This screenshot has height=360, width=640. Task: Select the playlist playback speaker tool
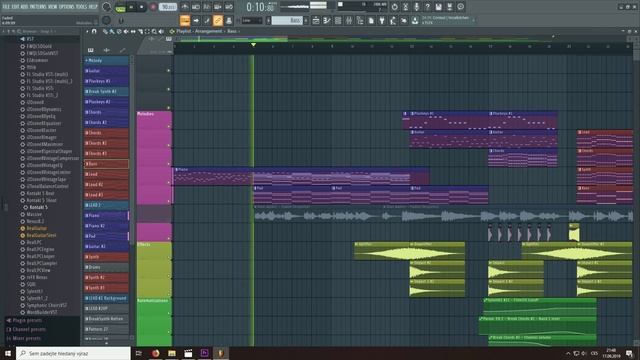click(161, 31)
